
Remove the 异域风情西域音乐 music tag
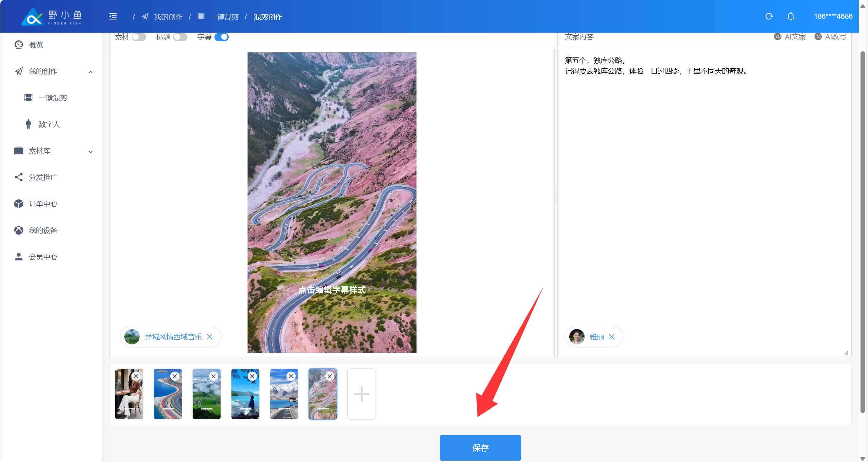click(x=210, y=337)
